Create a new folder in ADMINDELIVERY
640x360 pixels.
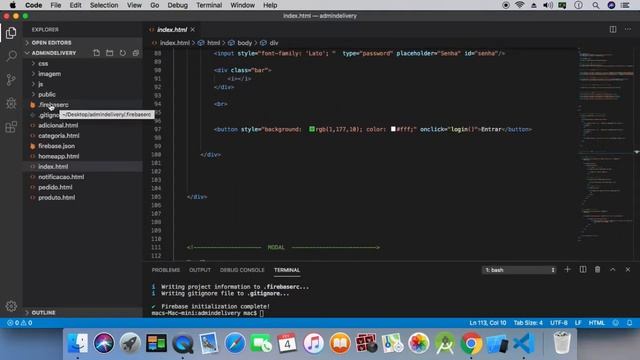pyautogui.click(x=109, y=53)
